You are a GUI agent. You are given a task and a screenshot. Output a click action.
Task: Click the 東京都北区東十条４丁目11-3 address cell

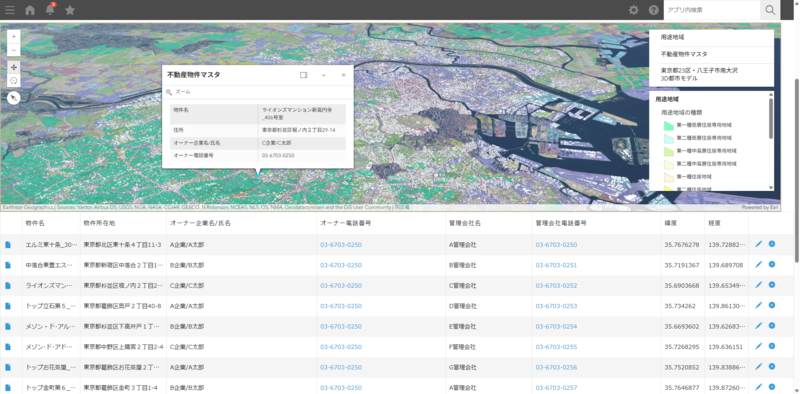122,245
